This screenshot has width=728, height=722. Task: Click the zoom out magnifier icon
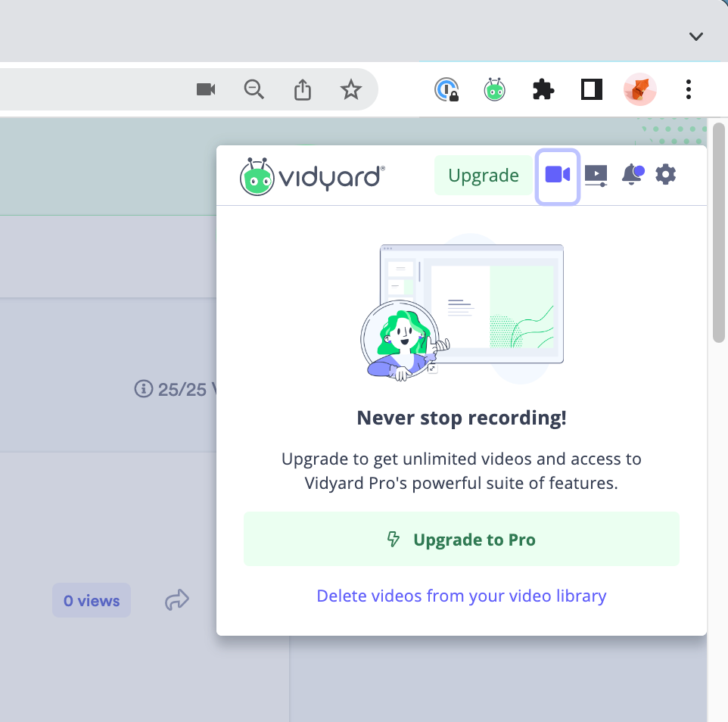[254, 89]
